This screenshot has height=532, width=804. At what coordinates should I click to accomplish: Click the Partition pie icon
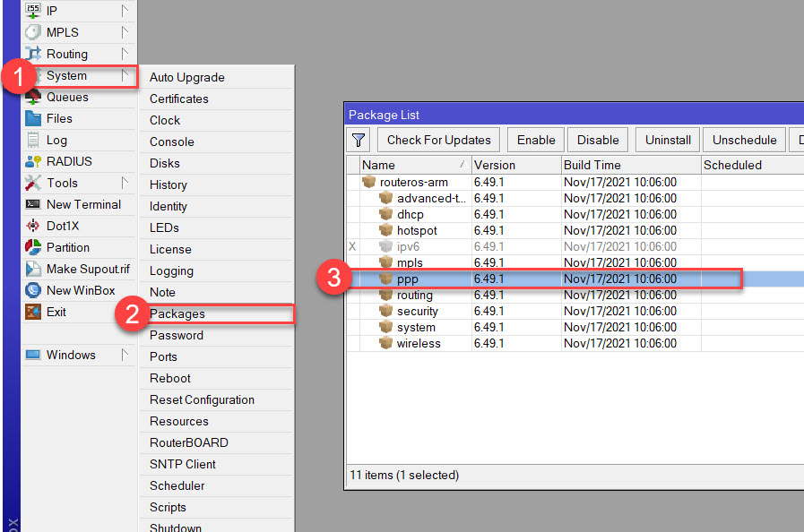click(x=33, y=247)
